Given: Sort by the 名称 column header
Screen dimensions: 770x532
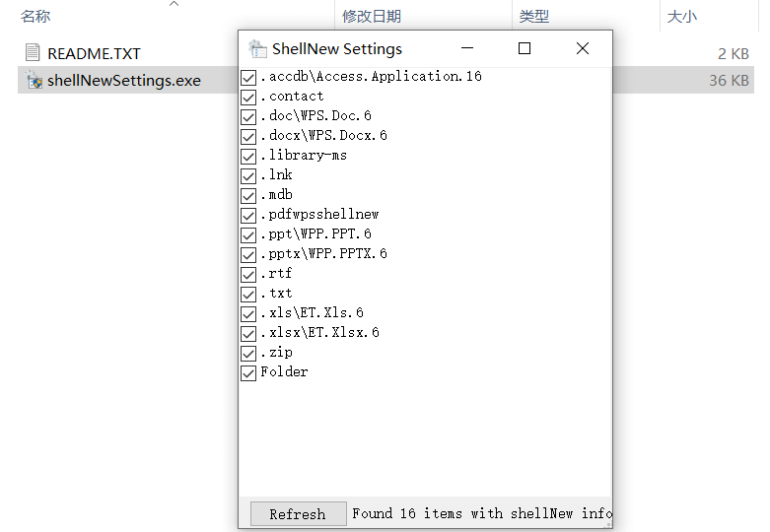Looking at the screenshot, I should (35, 16).
